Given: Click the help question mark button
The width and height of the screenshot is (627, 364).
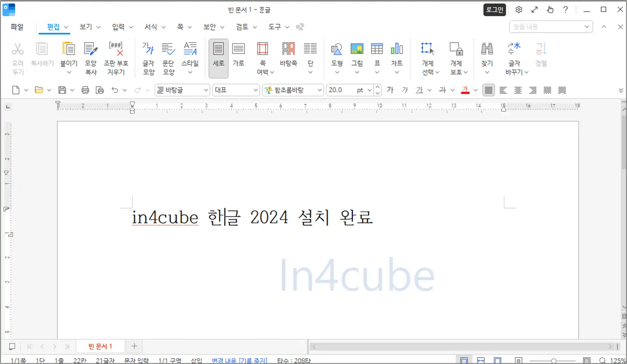Looking at the screenshot, I should pyautogui.click(x=565, y=10).
